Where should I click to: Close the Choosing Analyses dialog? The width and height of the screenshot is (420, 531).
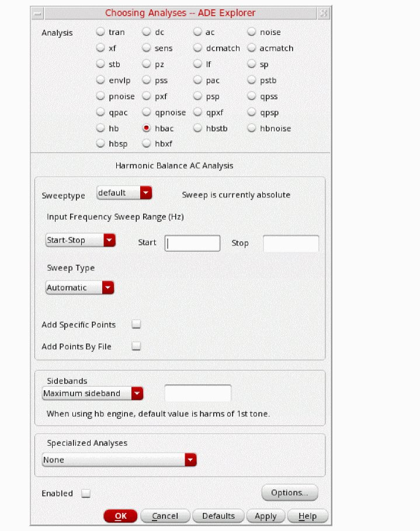324,13
